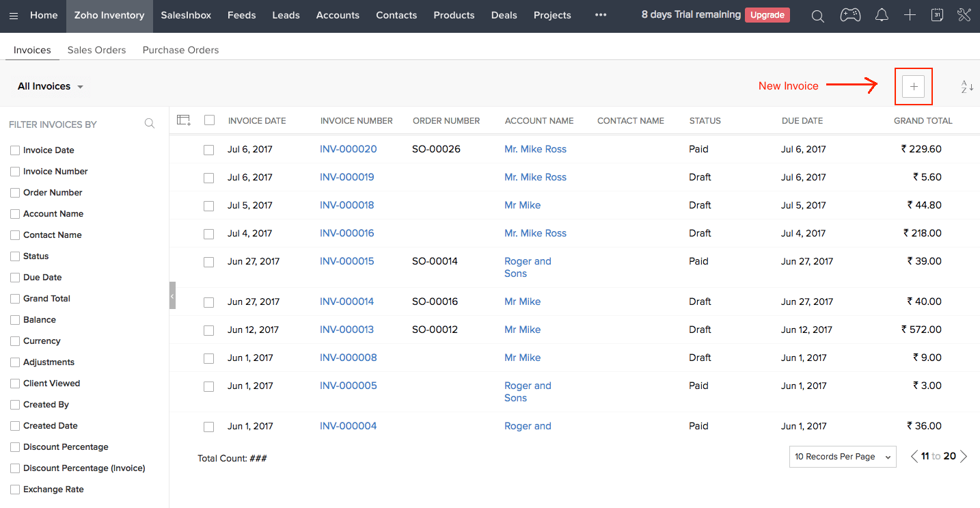980x508 pixels.
Task: Enable the Account Name filter
Action: click(15, 214)
